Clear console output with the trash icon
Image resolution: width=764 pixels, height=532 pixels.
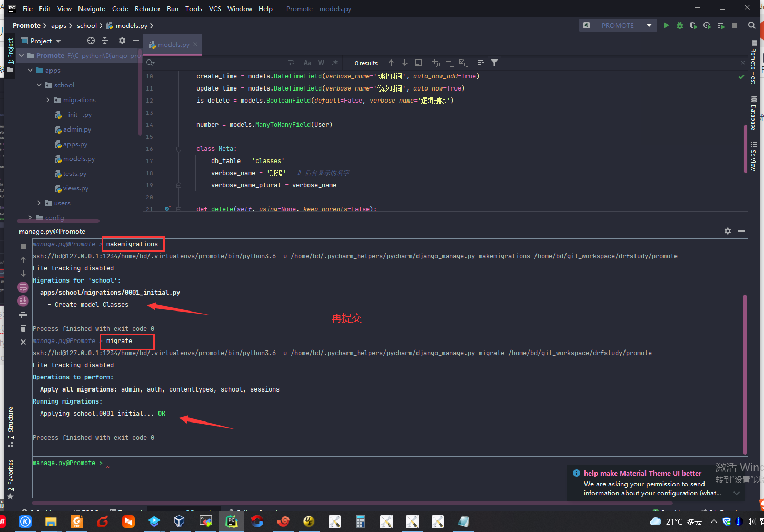[23, 328]
